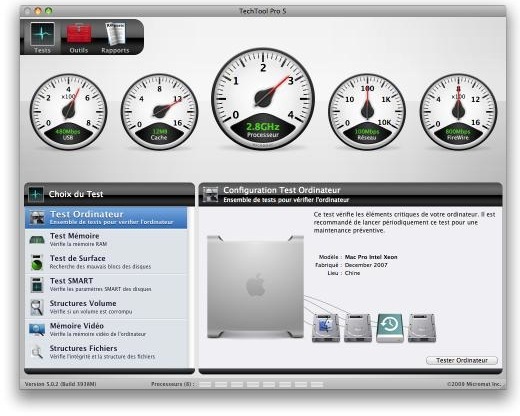Switch to the Outils tab label
Viewport: 520px width, 416px height.
79,50
